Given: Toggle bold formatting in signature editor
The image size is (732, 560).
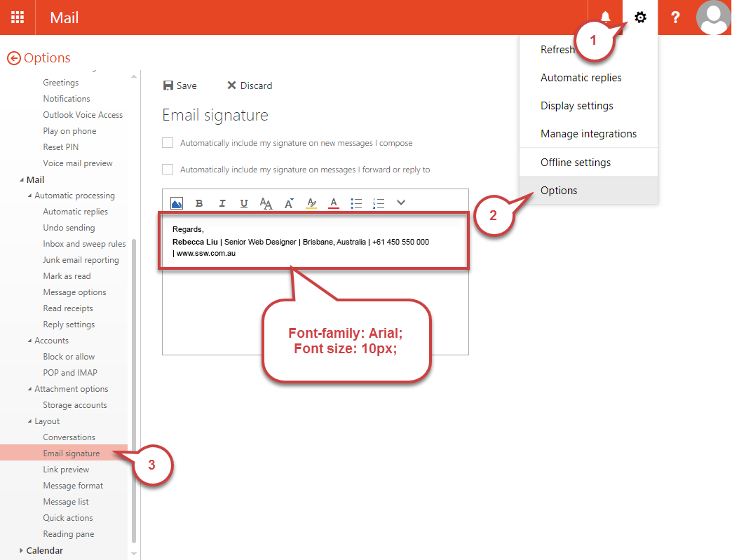Looking at the screenshot, I should [x=199, y=203].
